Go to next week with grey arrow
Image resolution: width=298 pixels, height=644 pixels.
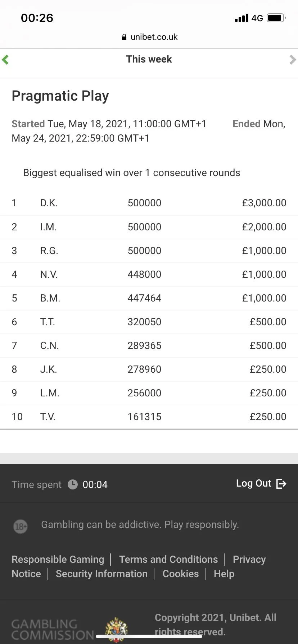(x=293, y=59)
